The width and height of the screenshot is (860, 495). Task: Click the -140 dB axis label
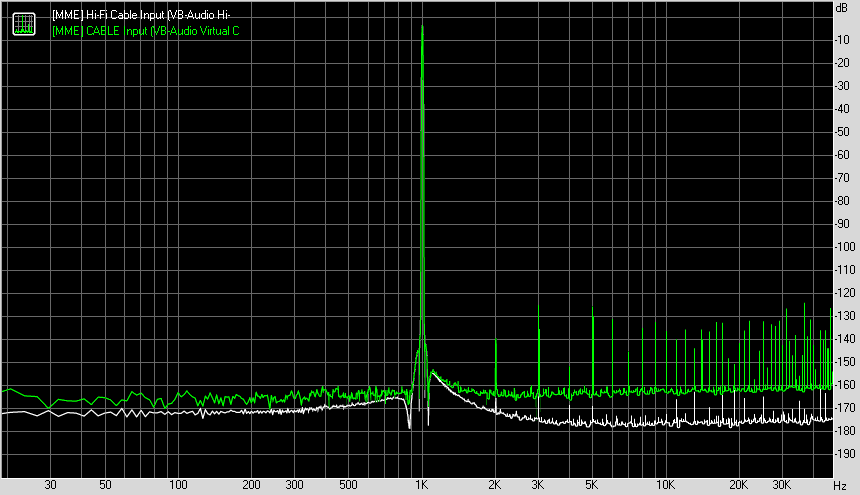(x=844, y=339)
